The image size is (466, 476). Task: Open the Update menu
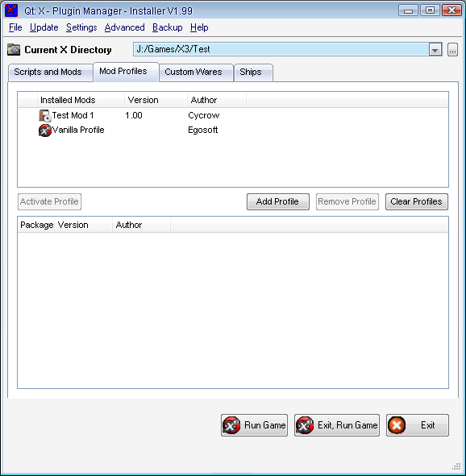pyautogui.click(x=44, y=27)
